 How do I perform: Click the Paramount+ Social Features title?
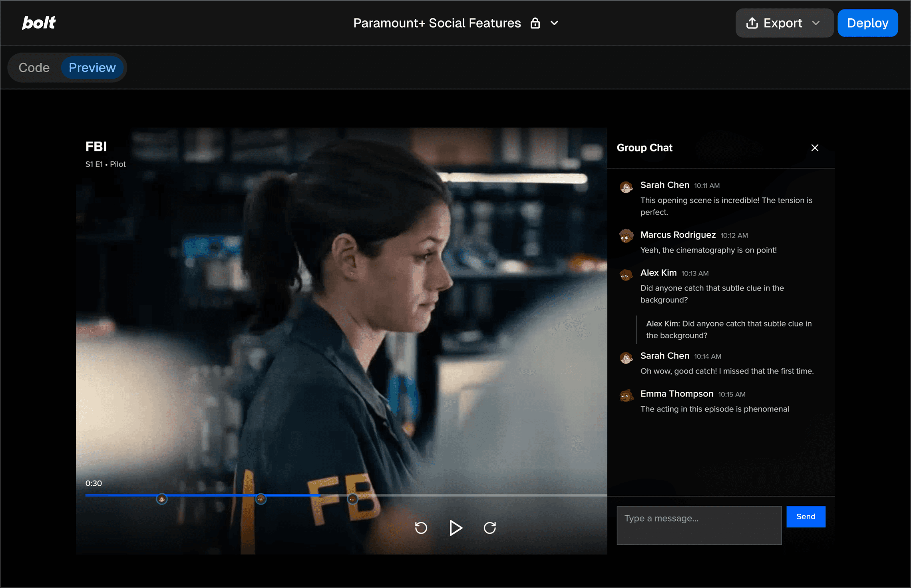point(437,23)
